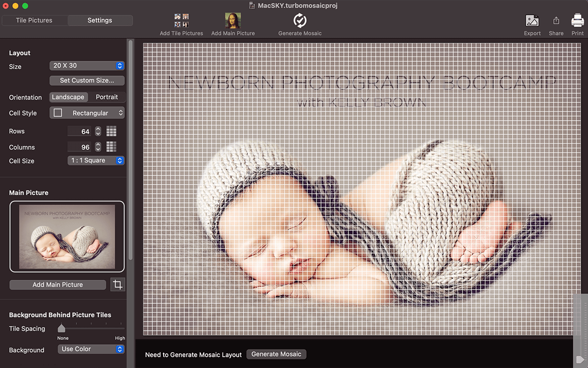Click the Generate Mosaic button in the bottom bar

coord(276,354)
